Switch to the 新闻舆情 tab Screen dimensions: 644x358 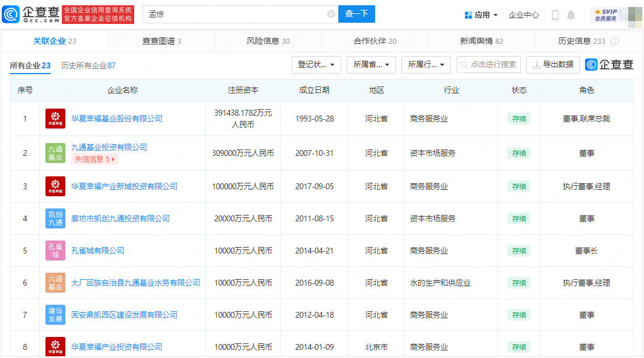pos(481,41)
